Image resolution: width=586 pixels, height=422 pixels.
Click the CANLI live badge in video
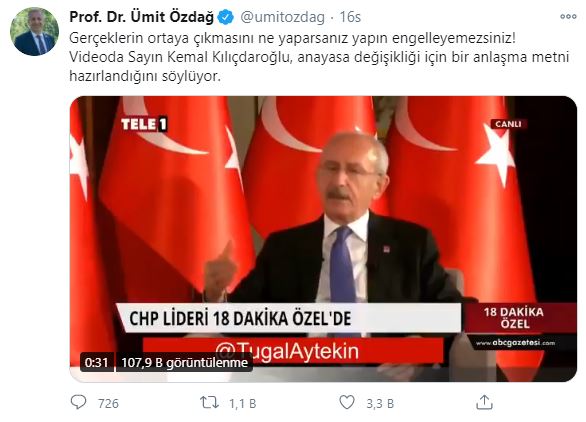508,124
